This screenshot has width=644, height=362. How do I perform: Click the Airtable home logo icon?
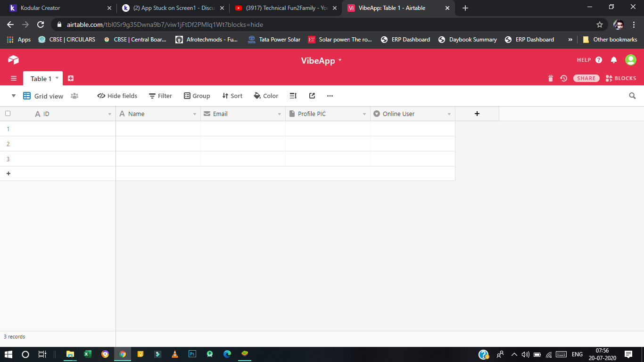point(13,60)
